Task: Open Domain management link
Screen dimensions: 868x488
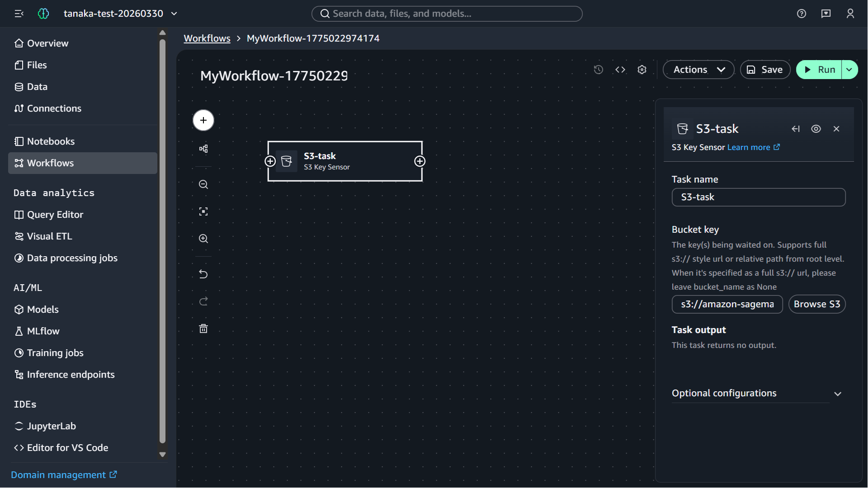Action: click(64, 475)
